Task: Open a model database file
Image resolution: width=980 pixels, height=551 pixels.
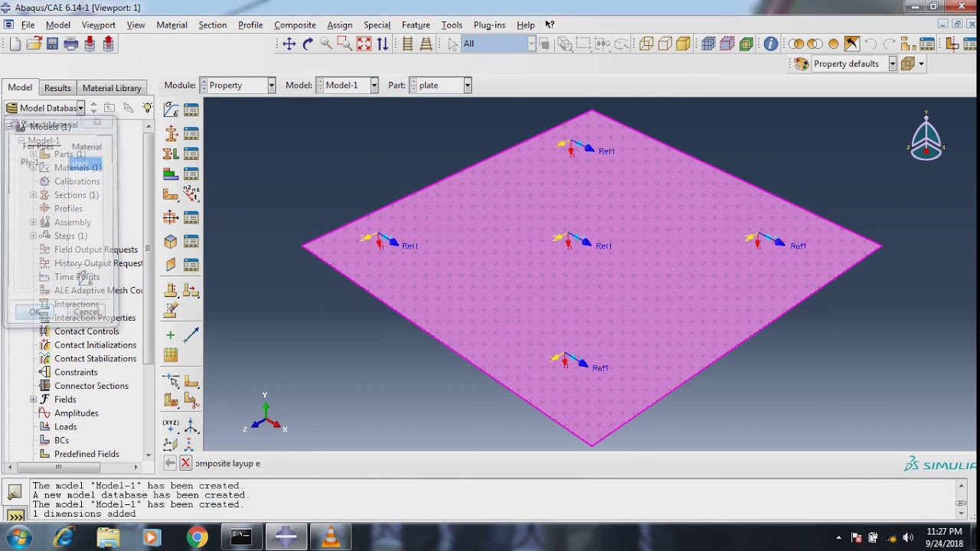Action: pyautogui.click(x=34, y=44)
